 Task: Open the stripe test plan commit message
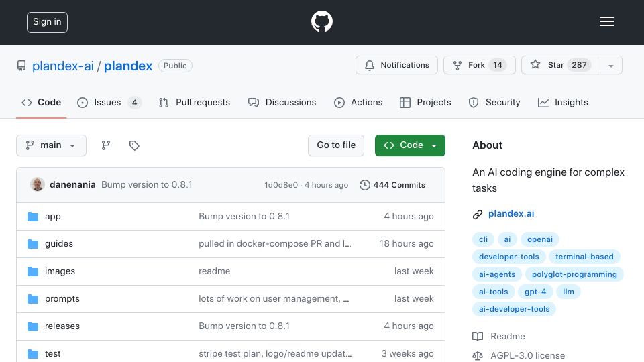[275, 354]
